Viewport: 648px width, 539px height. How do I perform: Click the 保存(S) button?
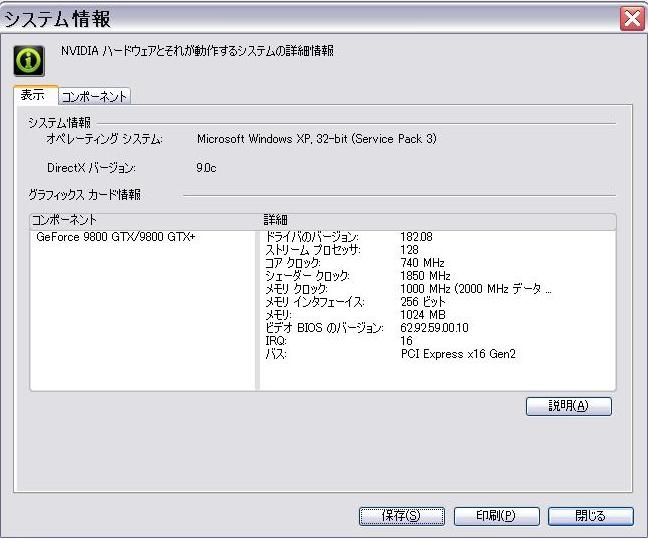[402, 516]
